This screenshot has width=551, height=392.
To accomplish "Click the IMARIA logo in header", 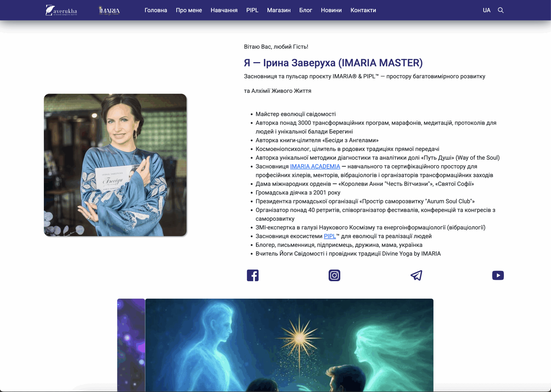I will pyautogui.click(x=109, y=10).
